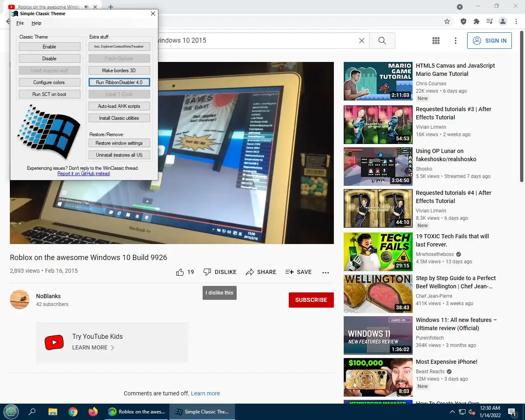Open the Chrome extensions puzzle icon
This screenshot has width=525, height=420.
pyautogui.click(x=476, y=21)
